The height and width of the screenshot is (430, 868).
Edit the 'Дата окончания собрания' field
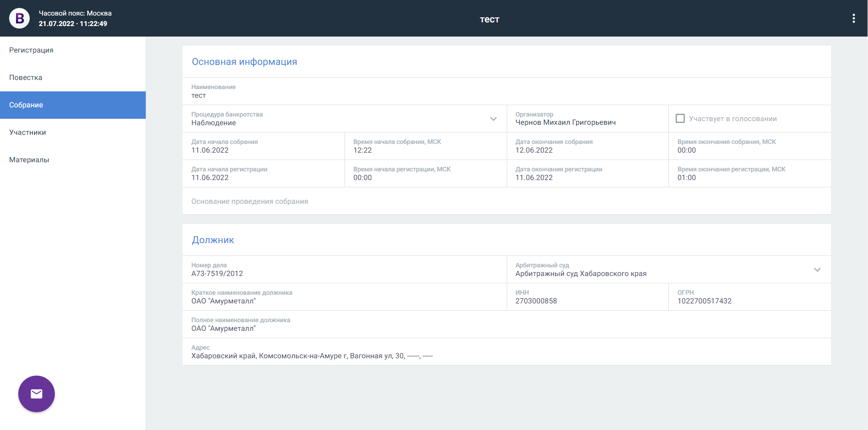tap(587, 146)
